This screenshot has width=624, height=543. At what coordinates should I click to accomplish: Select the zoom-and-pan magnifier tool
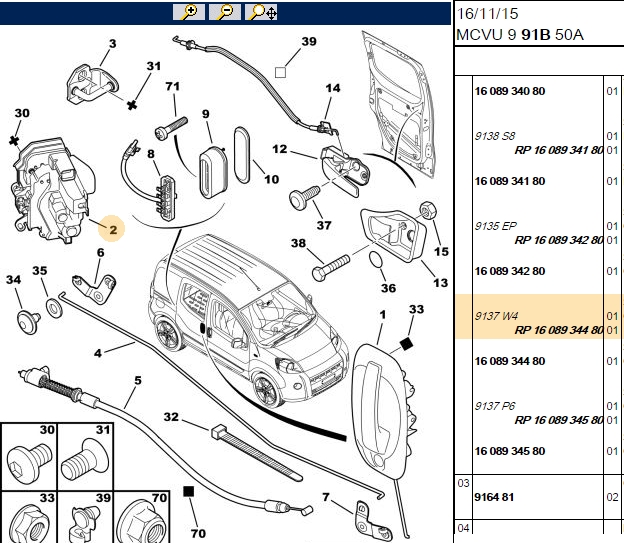(x=261, y=12)
